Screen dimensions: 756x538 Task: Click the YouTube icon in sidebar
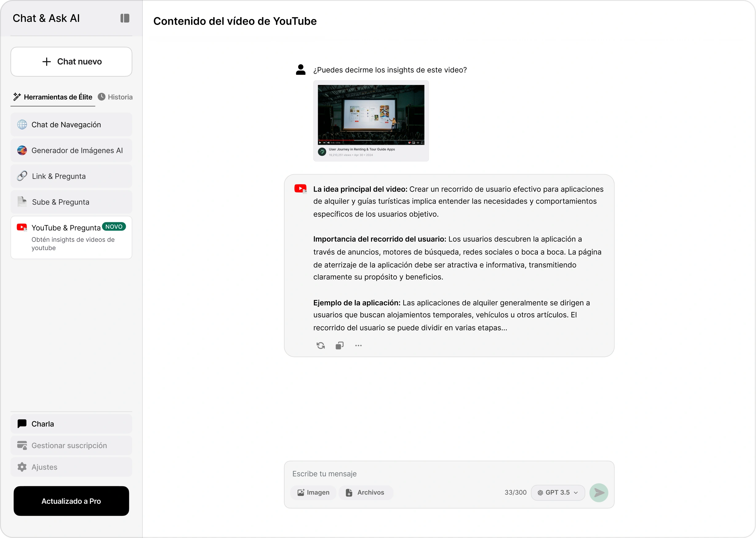(22, 227)
